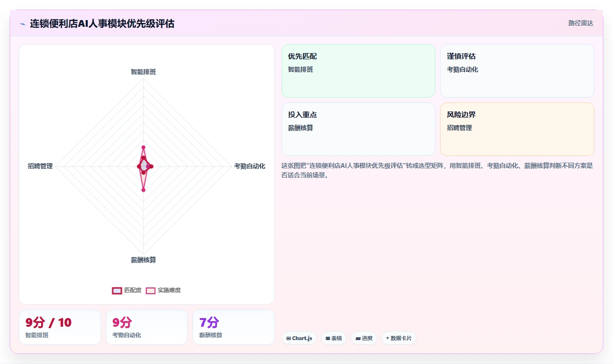This screenshot has height=364, width=613.
Task: Open the 谨慎评估 card
Action: [517, 71]
